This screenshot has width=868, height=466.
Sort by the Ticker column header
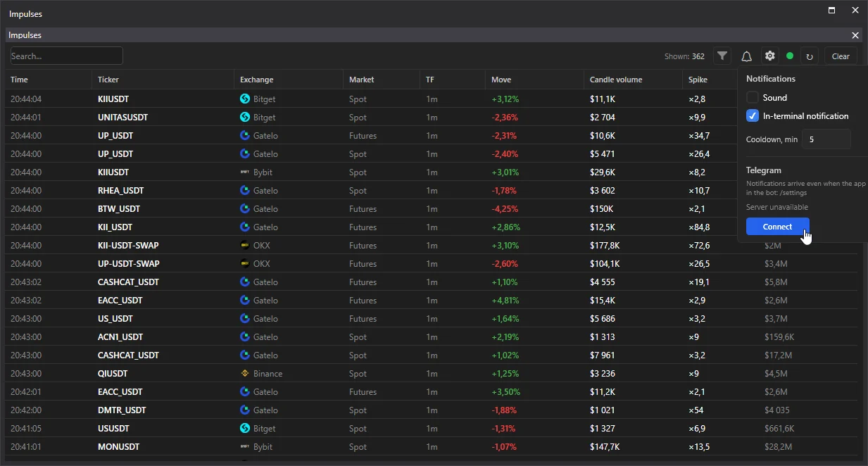[108, 80]
